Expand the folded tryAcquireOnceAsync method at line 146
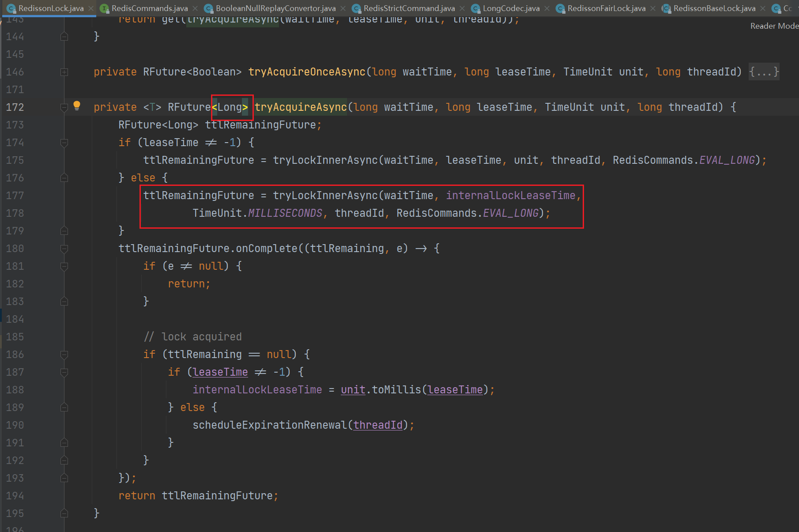 pyautogui.click(x=64, y=72)
